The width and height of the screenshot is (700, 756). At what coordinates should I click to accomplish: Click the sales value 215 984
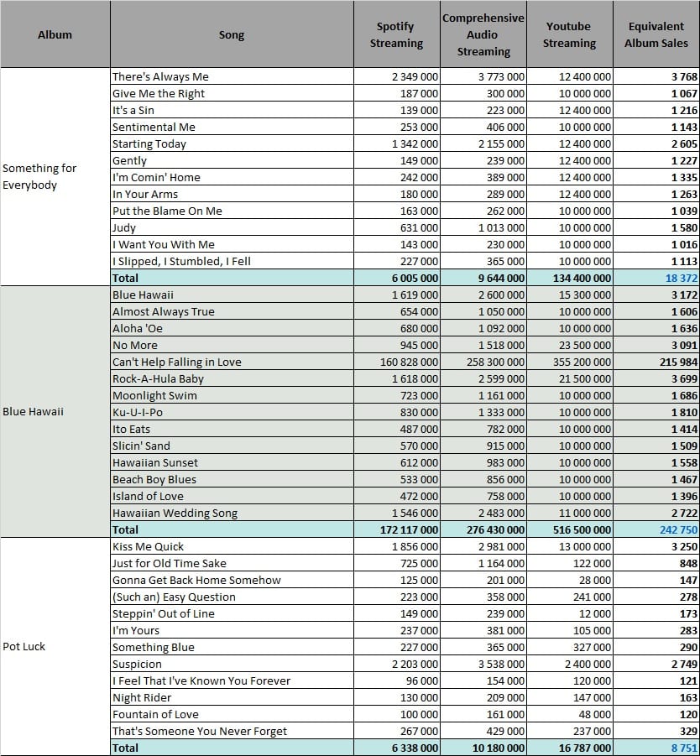[656, 362]
